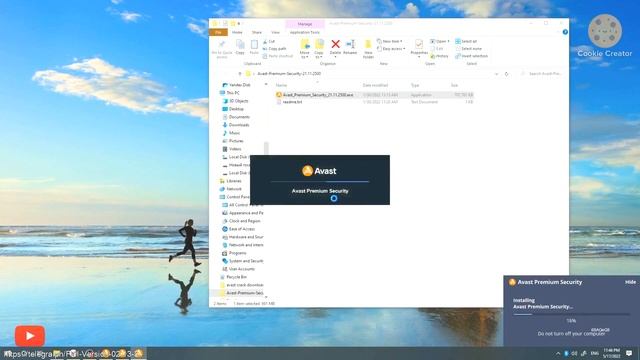
Task: Click Paste shortcut in the ribbon
Action: [x=278, y=56]
